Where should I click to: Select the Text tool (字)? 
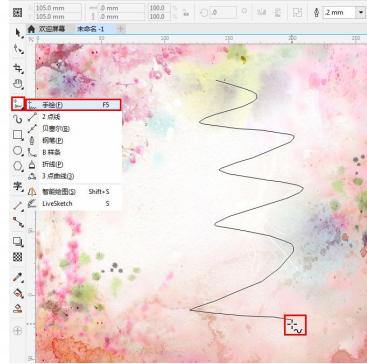coord(18,186)
